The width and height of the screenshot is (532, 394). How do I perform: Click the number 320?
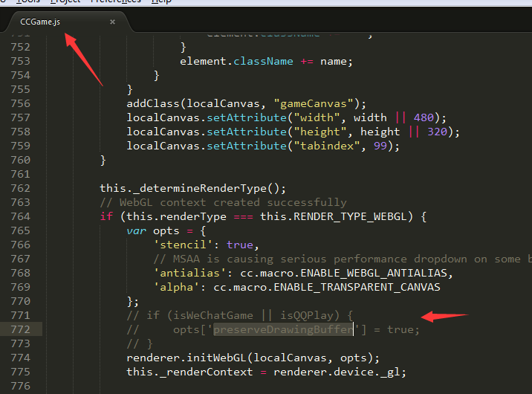click(x=438, y=132)
